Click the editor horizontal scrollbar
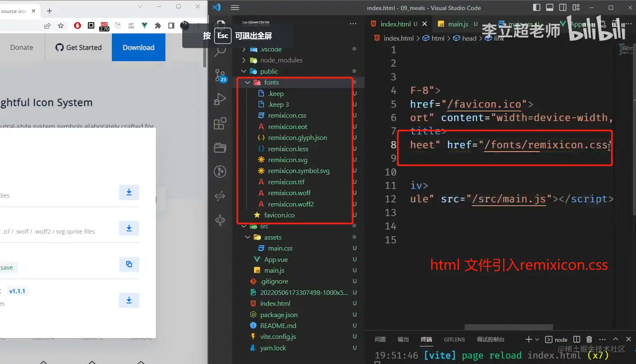636x364 pixels. (x=509, y=327)
